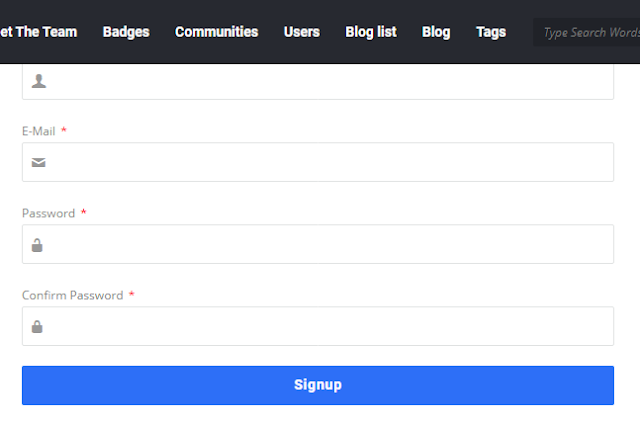Image resolution: width=640 pixels, height=424 pixels.
Task: Open the Blog menu item
Action: pos(436,32)
